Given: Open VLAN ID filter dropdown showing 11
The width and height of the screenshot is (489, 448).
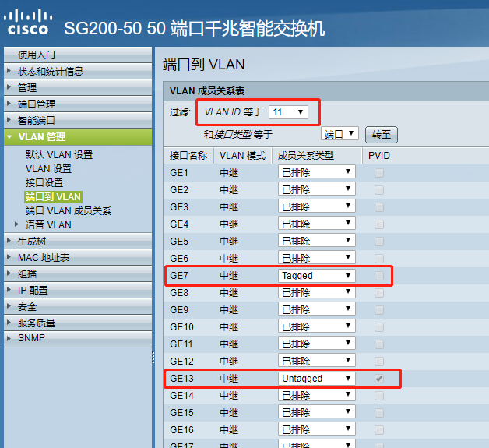Looking at the screenshot, I should coord(288,112).
